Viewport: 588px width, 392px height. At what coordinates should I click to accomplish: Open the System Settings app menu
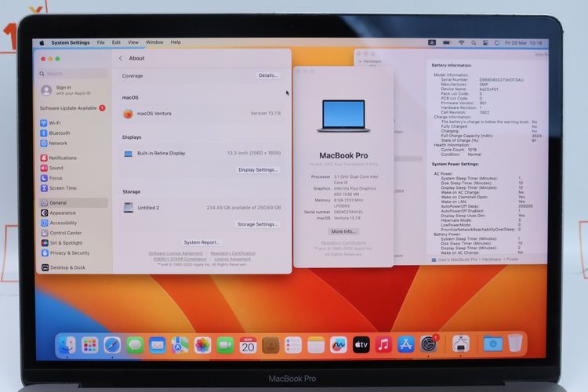71,42
